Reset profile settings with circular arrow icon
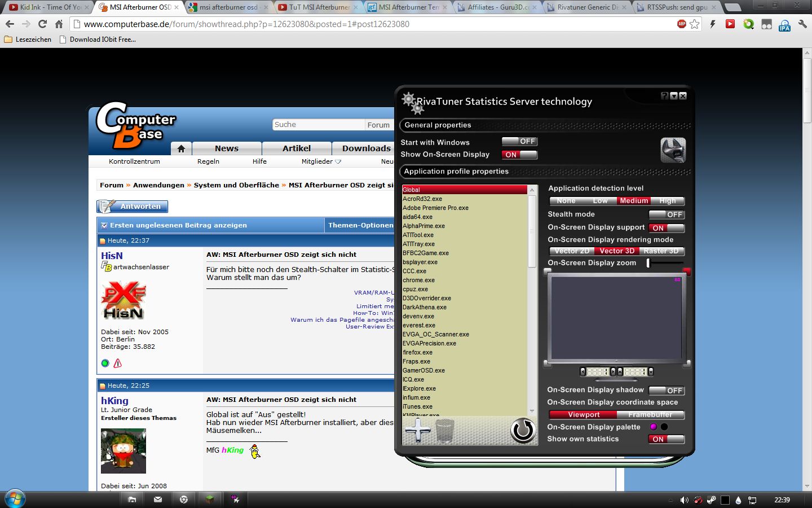The height and width of the screenshot is (508, 812). (523, 431)
